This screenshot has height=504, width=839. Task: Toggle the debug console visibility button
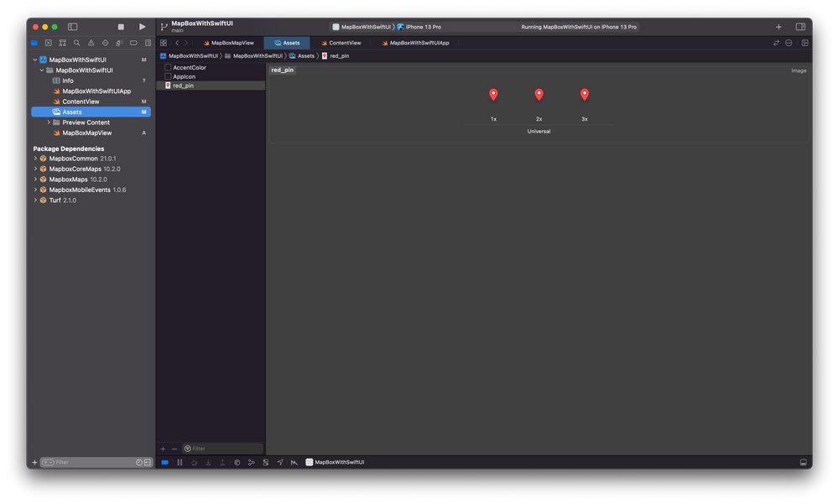click(x=803, y=461)
